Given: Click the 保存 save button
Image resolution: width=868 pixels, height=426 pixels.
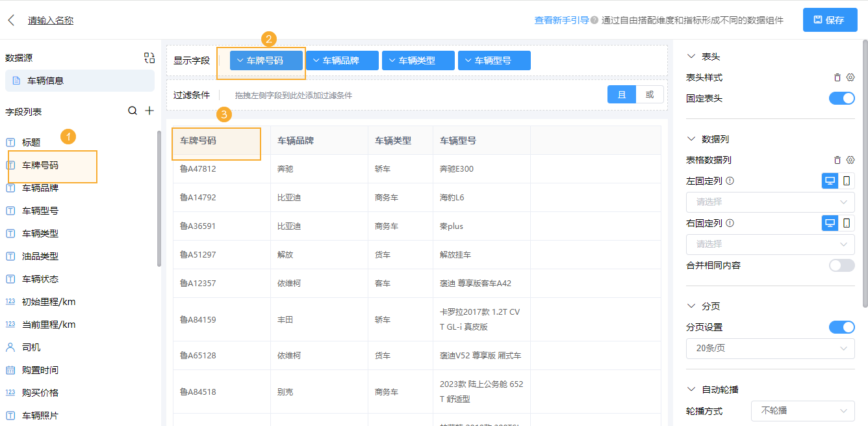Looking at the screenshot, I should 830,20.
